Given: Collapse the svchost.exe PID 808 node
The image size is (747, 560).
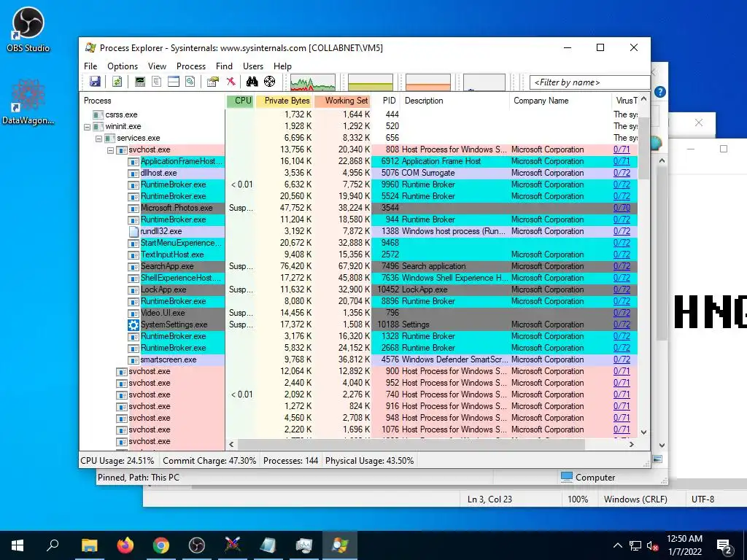Looking at the screenshot, I should [x=111, y=150].
